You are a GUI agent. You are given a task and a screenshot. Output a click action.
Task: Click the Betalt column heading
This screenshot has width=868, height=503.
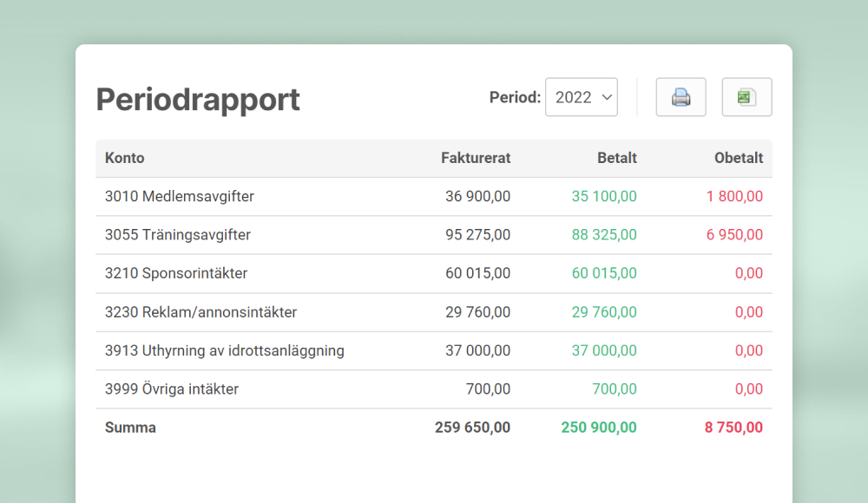(617, 158)
